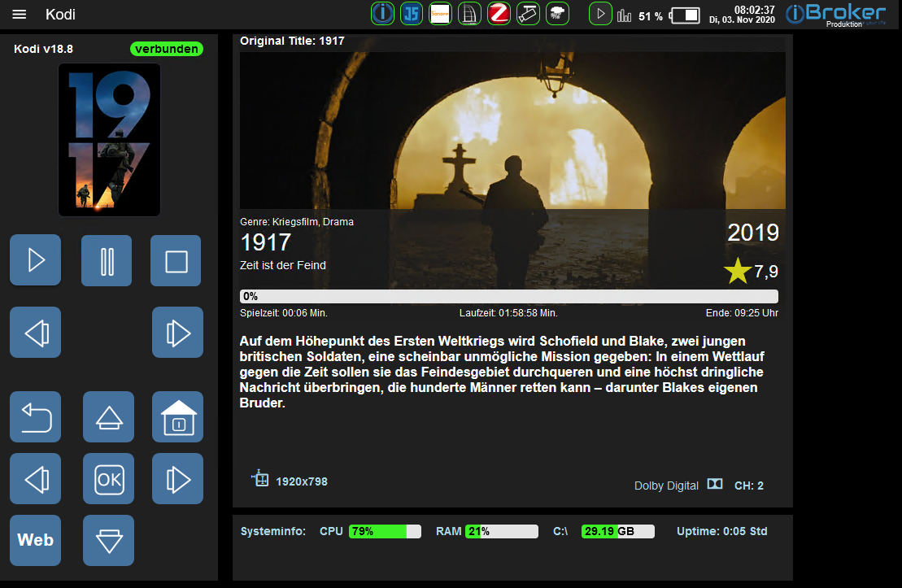Click the 'Spielzeit: 00:06 Min.' text

click(x=284, y=313)
